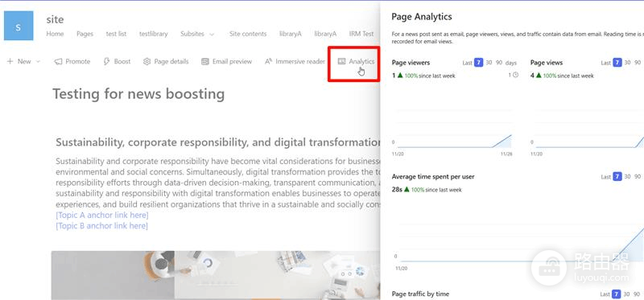Screen dimensions: 644x300
Task: Open the Home navigation link
Action: [55, 34]
